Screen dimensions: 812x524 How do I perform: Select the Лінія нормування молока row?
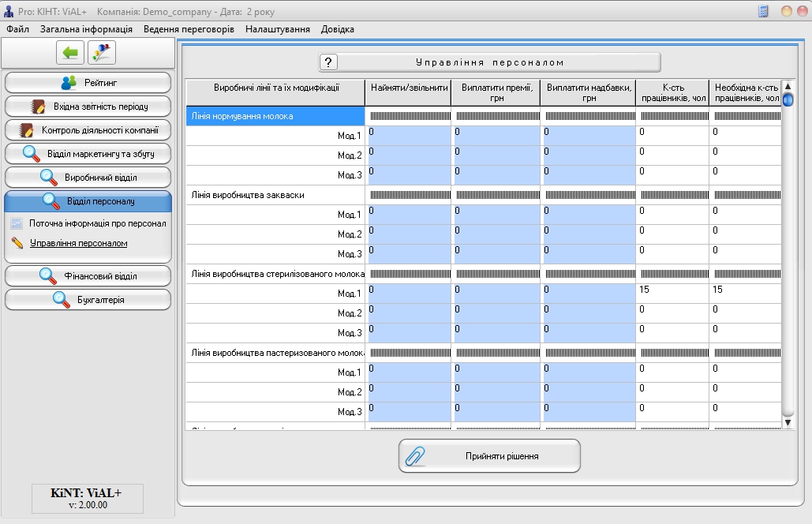pyautogui.click(x=275, y=116)
